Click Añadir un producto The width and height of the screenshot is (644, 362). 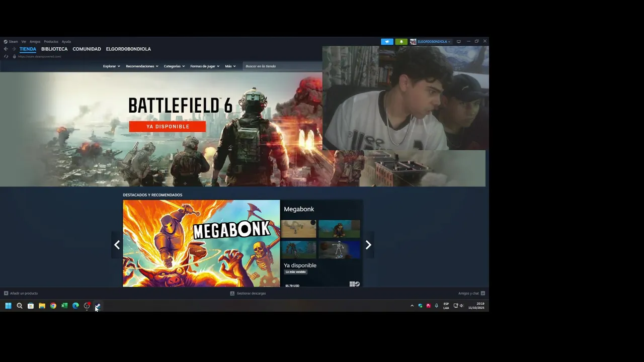click(x=21, y=293)
